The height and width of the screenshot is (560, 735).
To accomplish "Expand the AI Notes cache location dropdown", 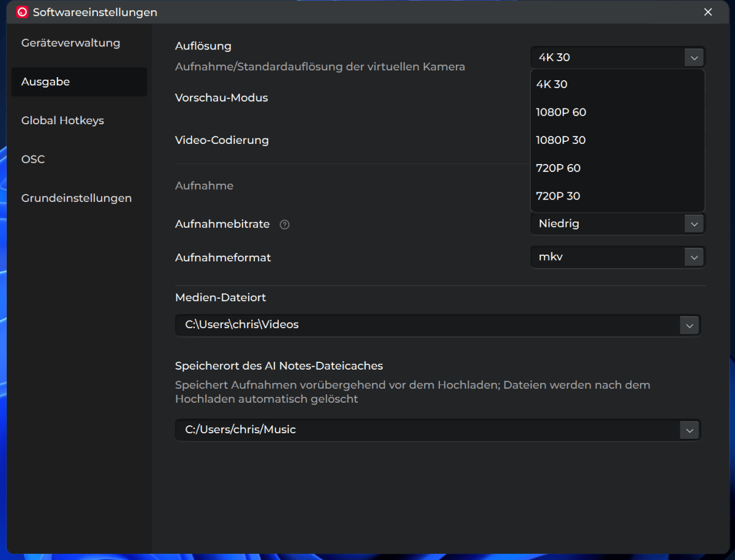I will pyautogui.click(x=438, y=430).
